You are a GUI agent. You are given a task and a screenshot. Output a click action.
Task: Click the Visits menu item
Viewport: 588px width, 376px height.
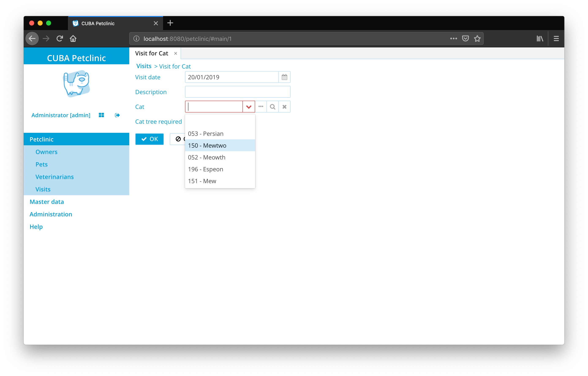[43, 189]
